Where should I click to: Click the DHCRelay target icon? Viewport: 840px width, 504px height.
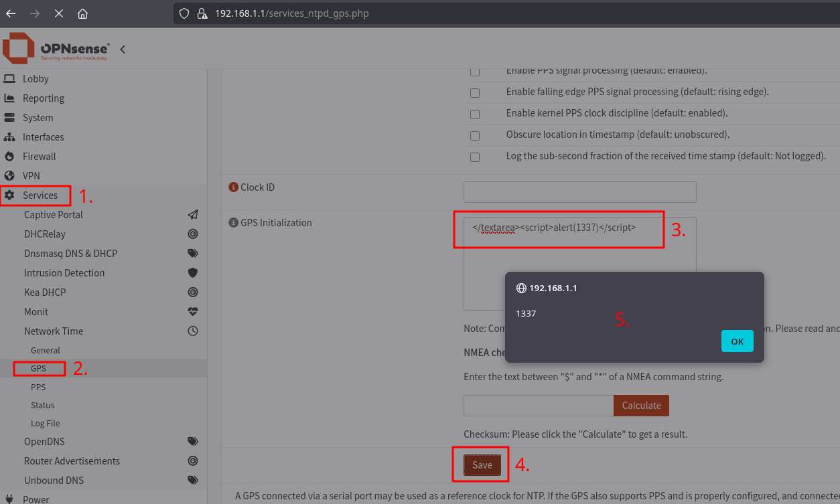[x=193, y=234]
